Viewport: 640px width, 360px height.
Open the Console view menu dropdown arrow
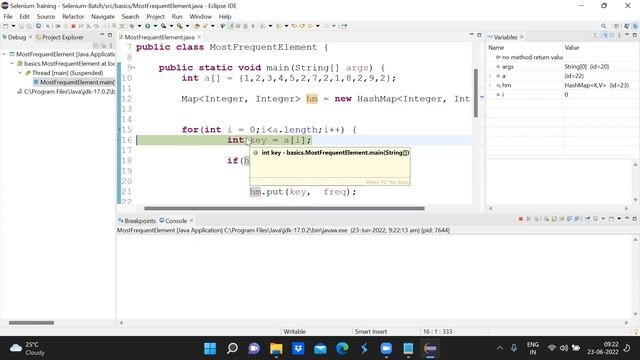619,219
